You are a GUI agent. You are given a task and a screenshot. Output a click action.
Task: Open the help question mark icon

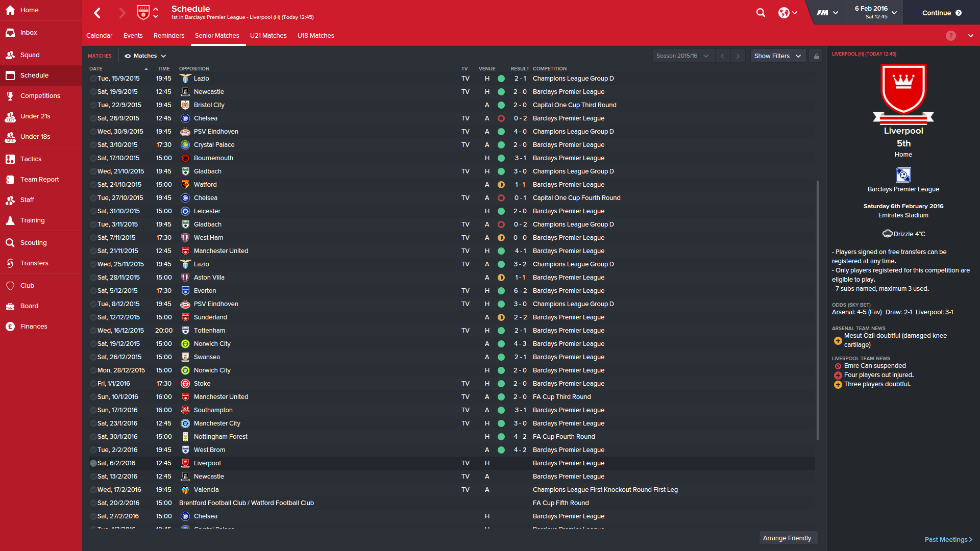(950, 36)
